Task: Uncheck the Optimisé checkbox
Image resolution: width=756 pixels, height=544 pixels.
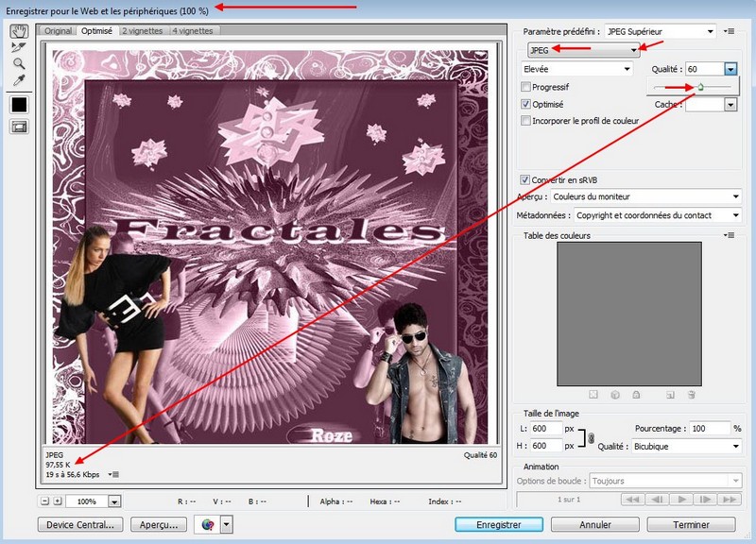Action: [x=526, y=104]
